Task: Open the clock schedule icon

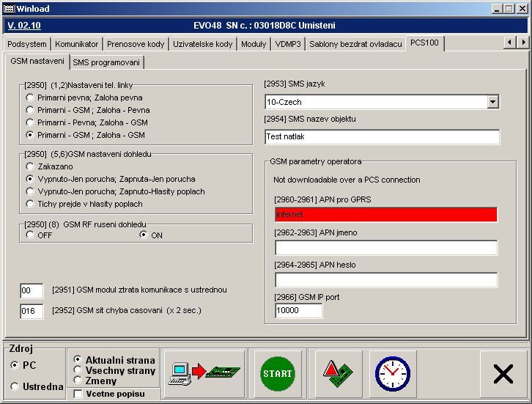Action: (392, 373)
